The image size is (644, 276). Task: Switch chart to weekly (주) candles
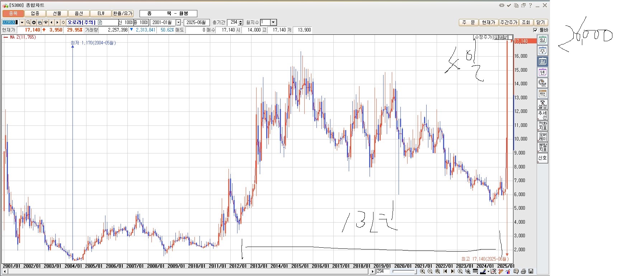(x=542, y=51)
